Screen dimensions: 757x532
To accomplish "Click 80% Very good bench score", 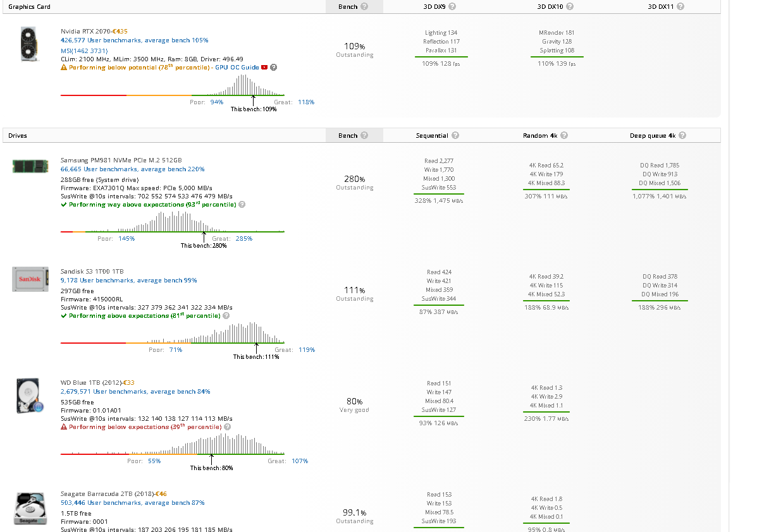I will click(x=354, y=405).
